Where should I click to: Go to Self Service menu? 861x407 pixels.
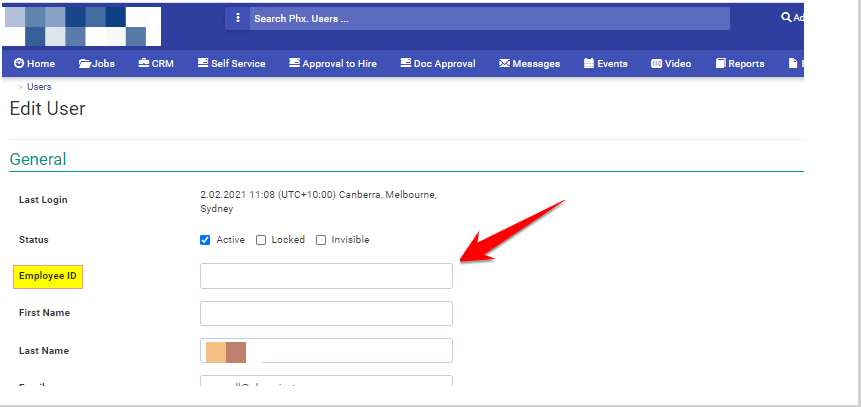[232, 64]
